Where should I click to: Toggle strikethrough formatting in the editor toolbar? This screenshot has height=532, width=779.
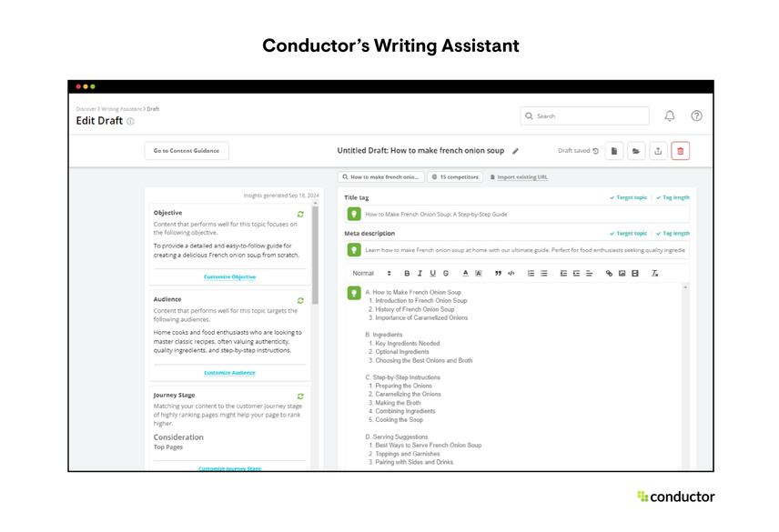click(446, 274)
